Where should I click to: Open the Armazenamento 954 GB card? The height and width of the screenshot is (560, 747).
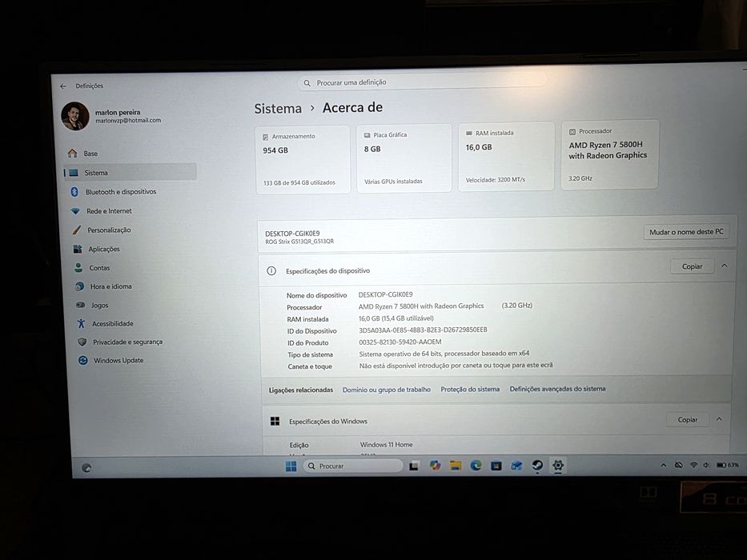click(303, 159)
